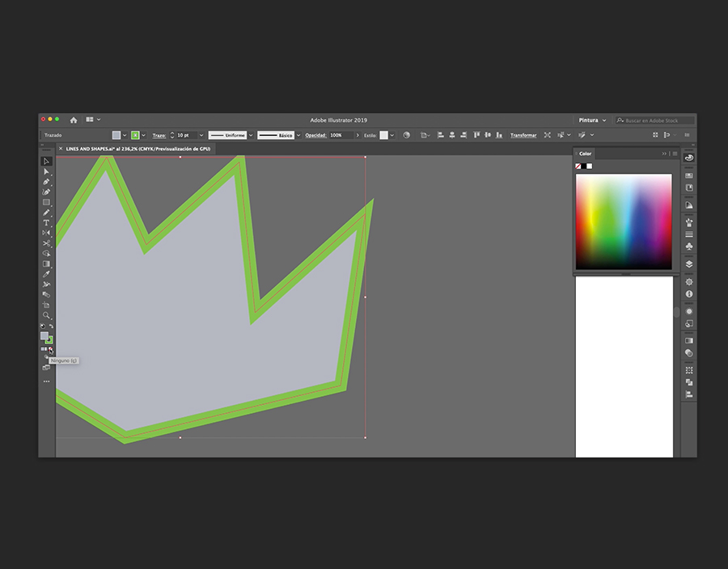Select the Gradient tool

[x=46, y=263]
